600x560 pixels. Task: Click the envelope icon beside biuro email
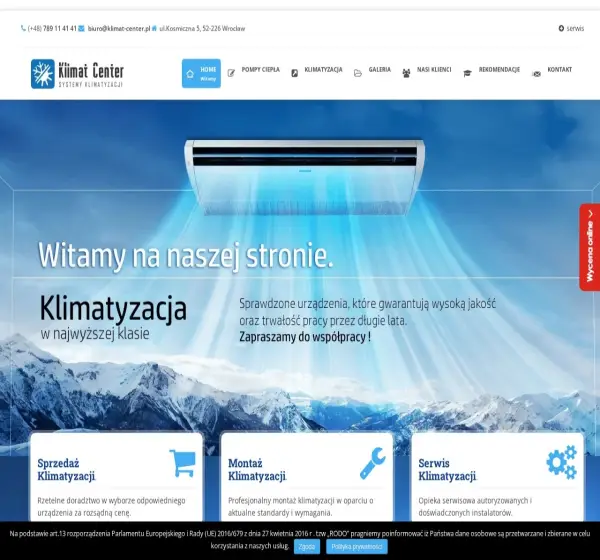click(82, 28)
